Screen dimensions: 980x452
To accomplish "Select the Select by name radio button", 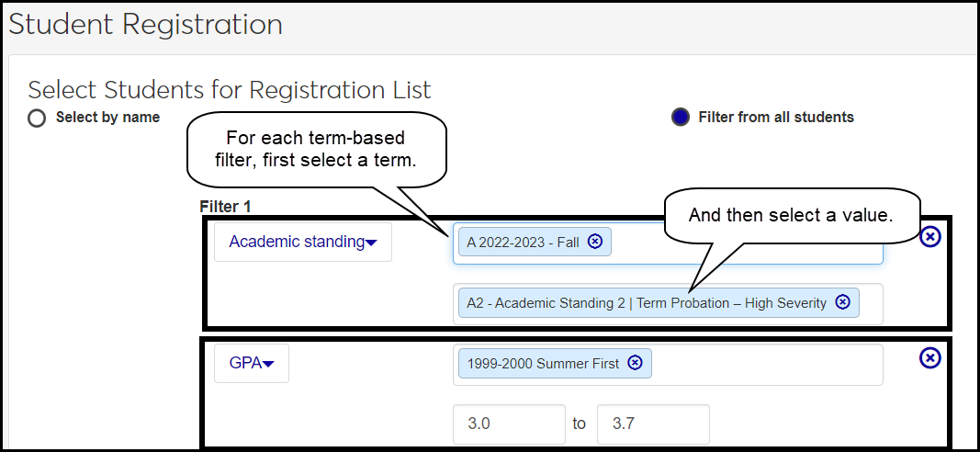I will click(x=37, y=118).
